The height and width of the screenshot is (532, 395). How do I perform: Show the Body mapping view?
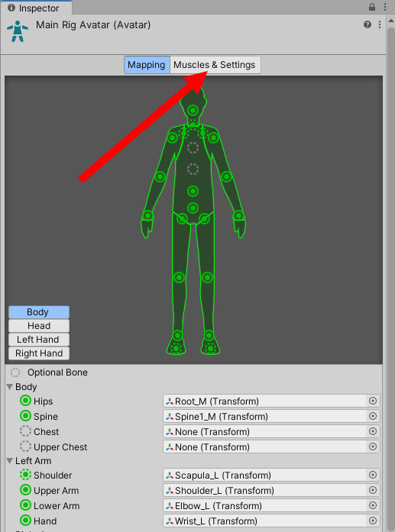point(39,312)
